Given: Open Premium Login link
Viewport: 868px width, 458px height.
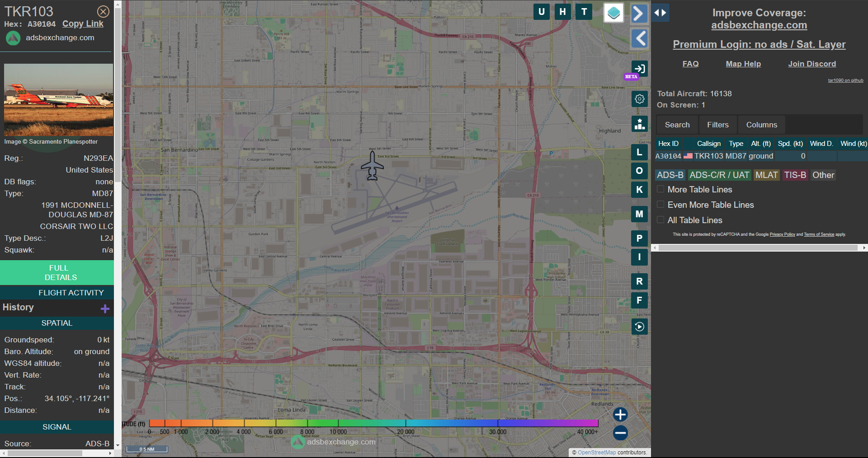Looking at the screenshot, I should (x=759, y=44).
